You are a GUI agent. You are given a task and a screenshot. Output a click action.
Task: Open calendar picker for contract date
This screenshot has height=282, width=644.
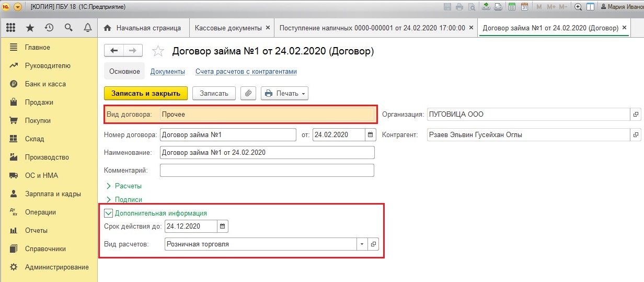(x=370, y=135)
